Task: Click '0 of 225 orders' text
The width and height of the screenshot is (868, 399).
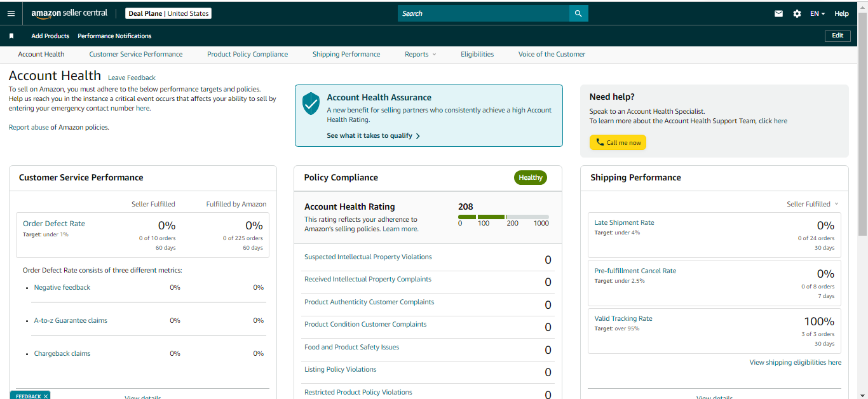Action: tap(243, 239)
